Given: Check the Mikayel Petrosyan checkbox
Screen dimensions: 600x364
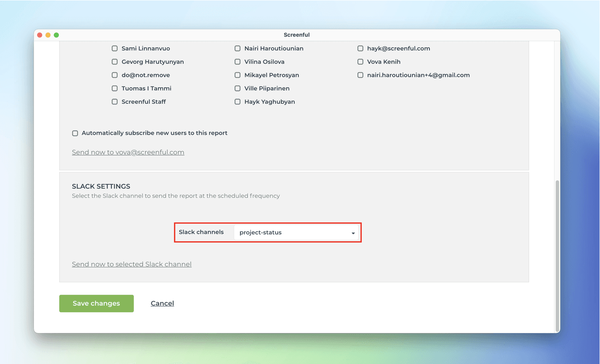Looking at the screenshot, I should [238, 75].
